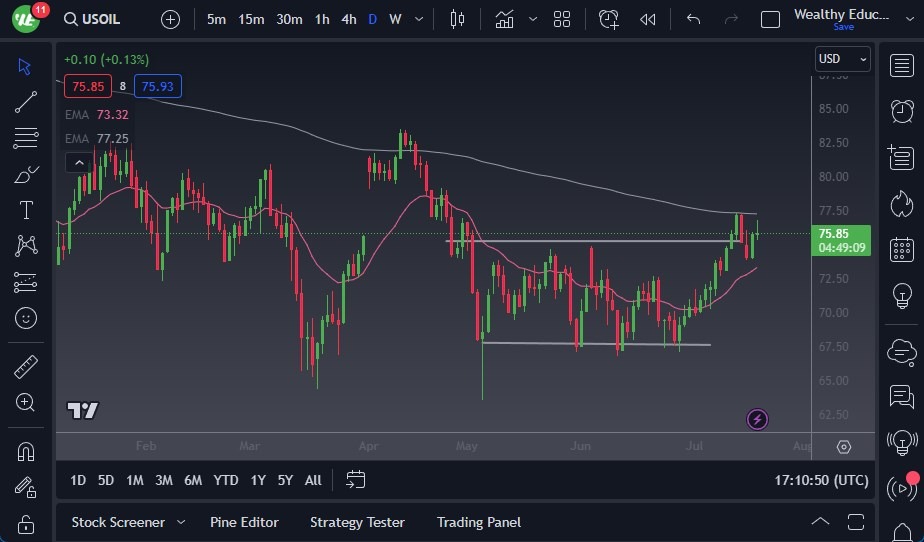Toggle the fullscreen layout square checkbox
Screen dimensions: 924x542
pyautogui.click(x=770, y=19)
